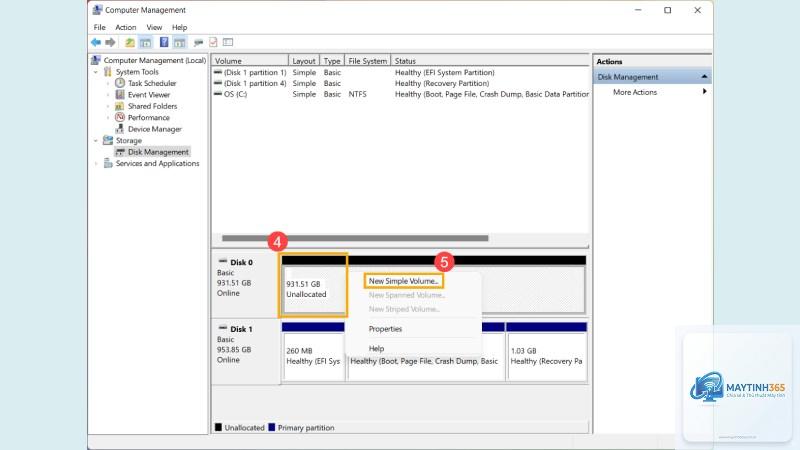Image resolution: width=800 pixels, height=450 pixels.
Task: Click More Actions in the Actions pane
Action: coord(635,92)
